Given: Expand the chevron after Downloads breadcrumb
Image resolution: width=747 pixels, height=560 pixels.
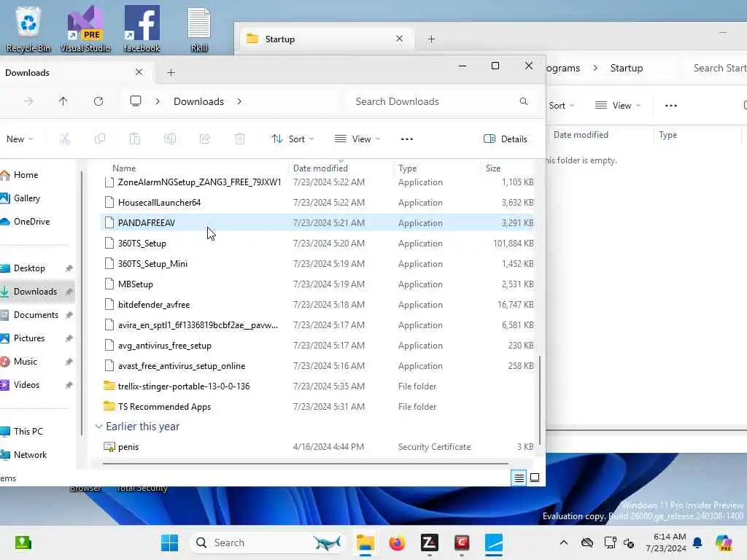Looking at the screenshot, I should (239, 101).
